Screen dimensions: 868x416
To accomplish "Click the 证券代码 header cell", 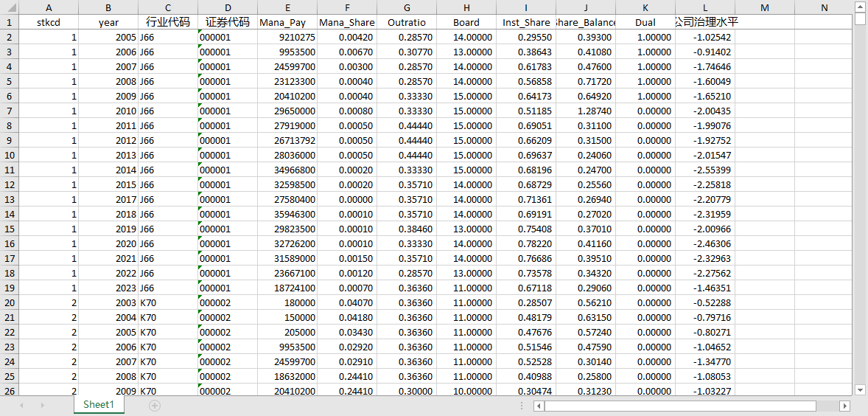I will [x=228, y=23].
